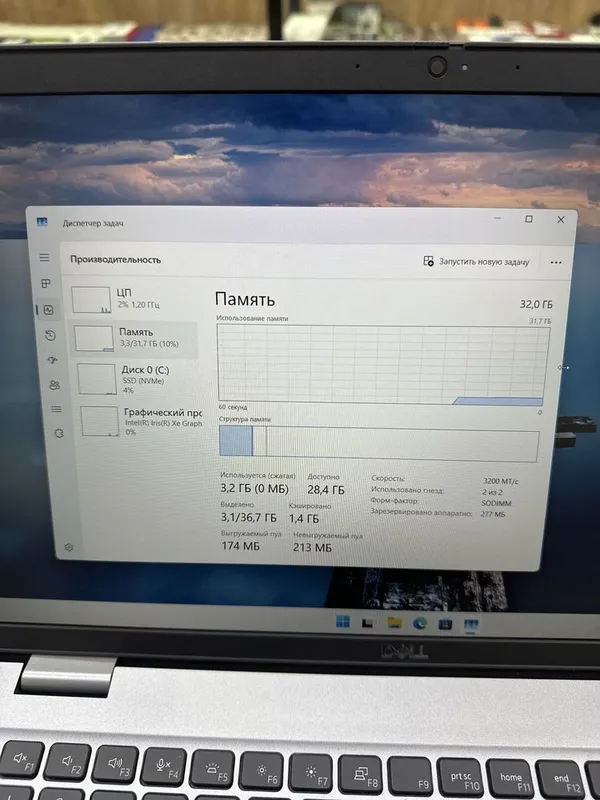Click the memory usage graph
The width and height of the screenshot is (600, 800).
(383, 364)
